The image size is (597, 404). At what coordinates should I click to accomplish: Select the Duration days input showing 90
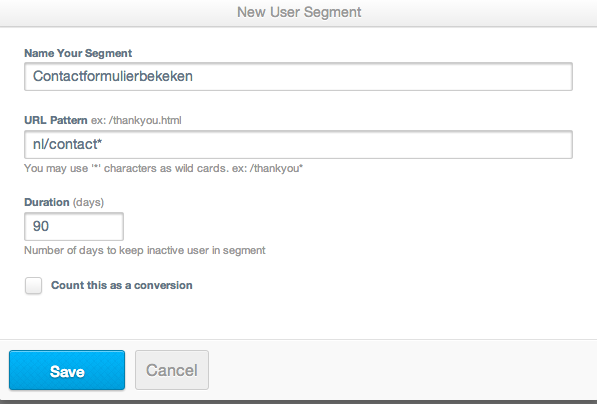[x=74, y=227]
